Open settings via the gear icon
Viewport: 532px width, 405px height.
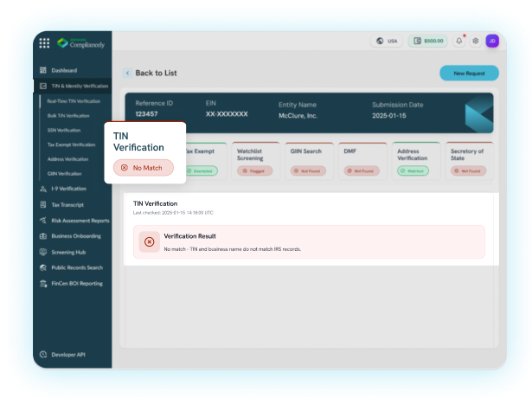(475, 41)
